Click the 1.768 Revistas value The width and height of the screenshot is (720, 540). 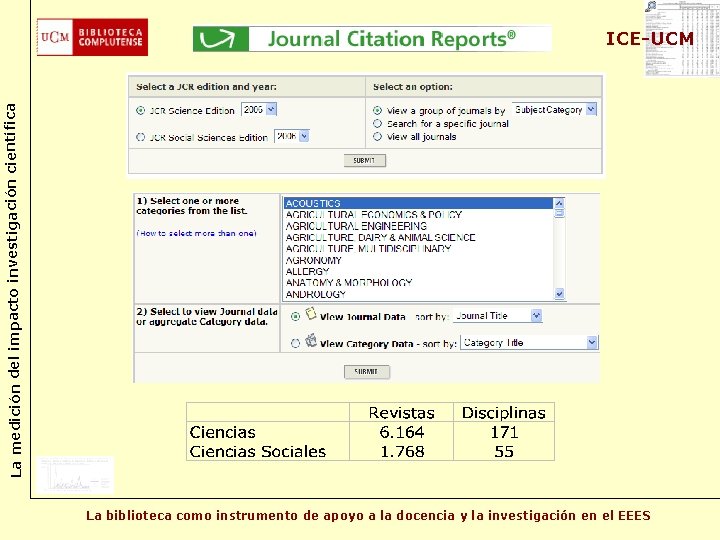[402, 451]
